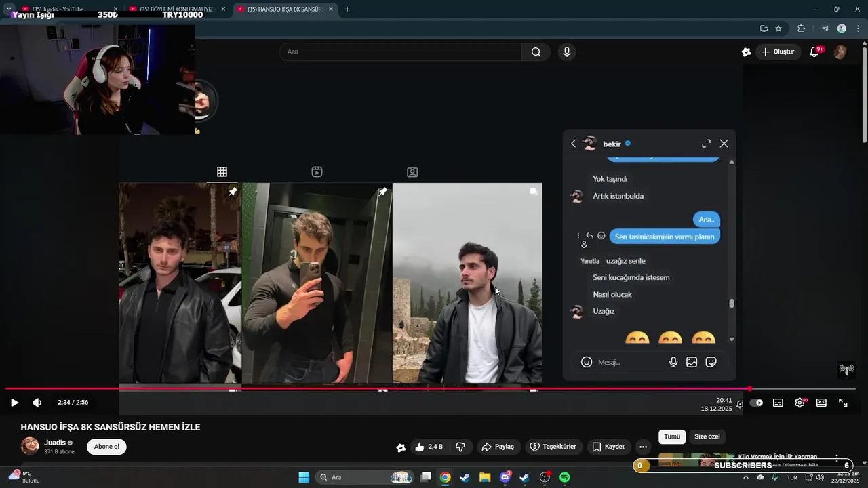Open the Chrome media control icon
868x488 pixels.
[825, 28]
